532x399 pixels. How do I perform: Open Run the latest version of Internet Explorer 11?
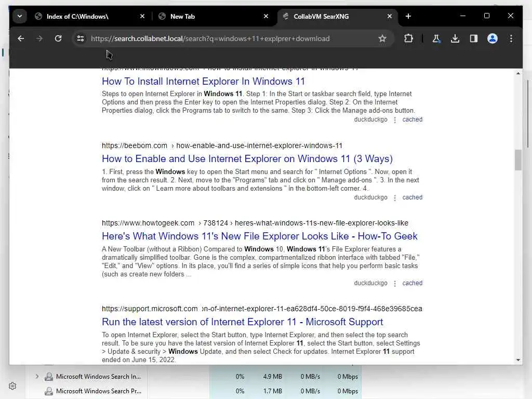point(242,322)
